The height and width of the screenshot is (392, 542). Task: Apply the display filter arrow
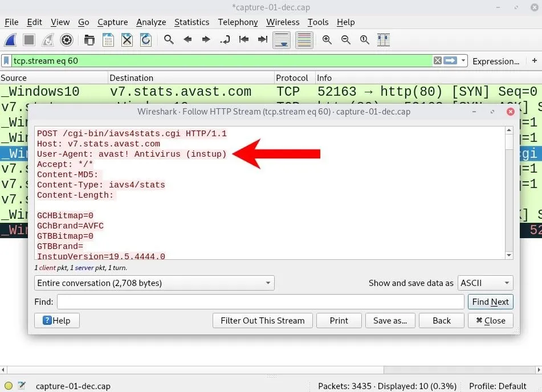[x=450, y=61]
